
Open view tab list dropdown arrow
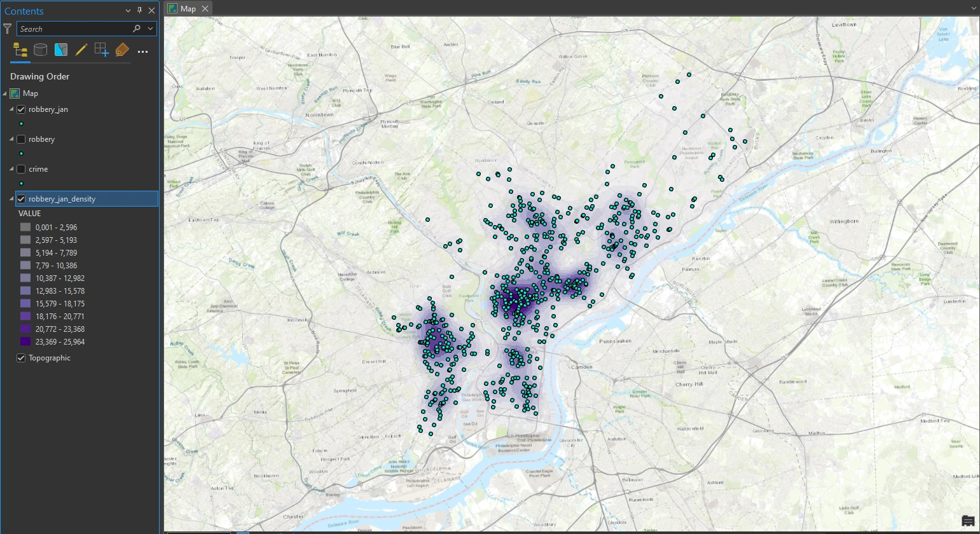[x=974, y=8]
